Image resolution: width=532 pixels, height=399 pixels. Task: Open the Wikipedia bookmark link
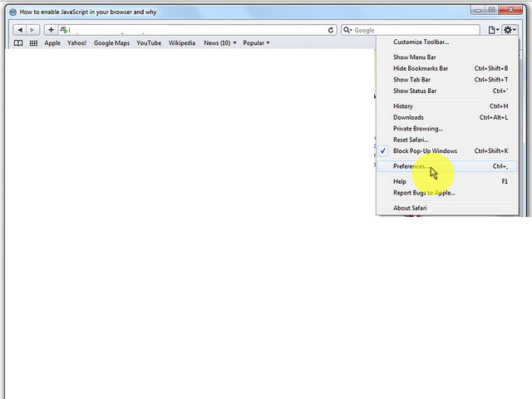(182, 43)
